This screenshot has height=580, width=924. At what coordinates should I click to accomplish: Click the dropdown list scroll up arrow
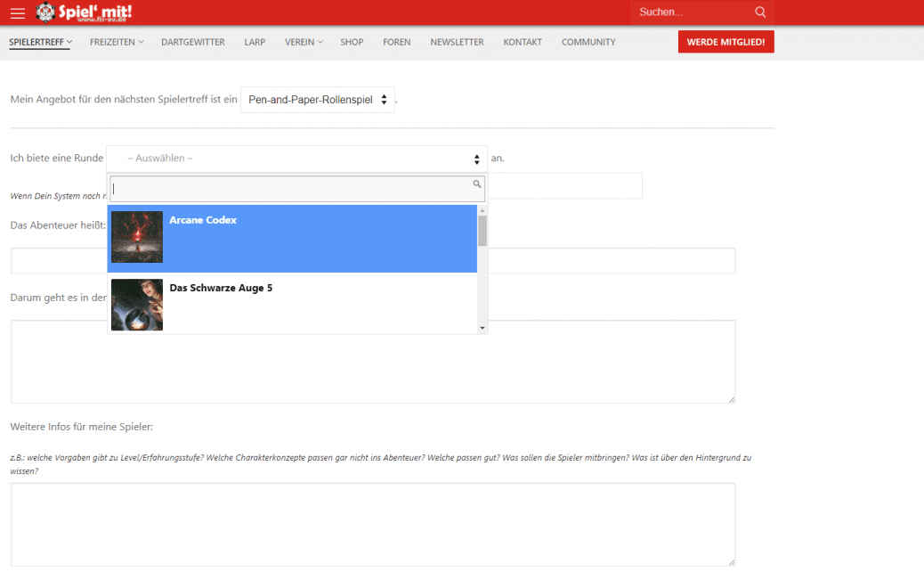pos(482,210)
